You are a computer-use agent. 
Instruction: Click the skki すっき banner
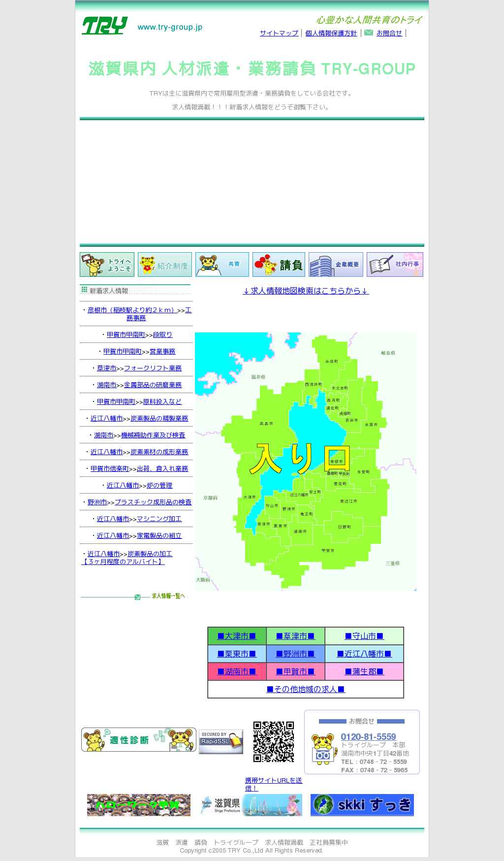[x=362, y=805]
